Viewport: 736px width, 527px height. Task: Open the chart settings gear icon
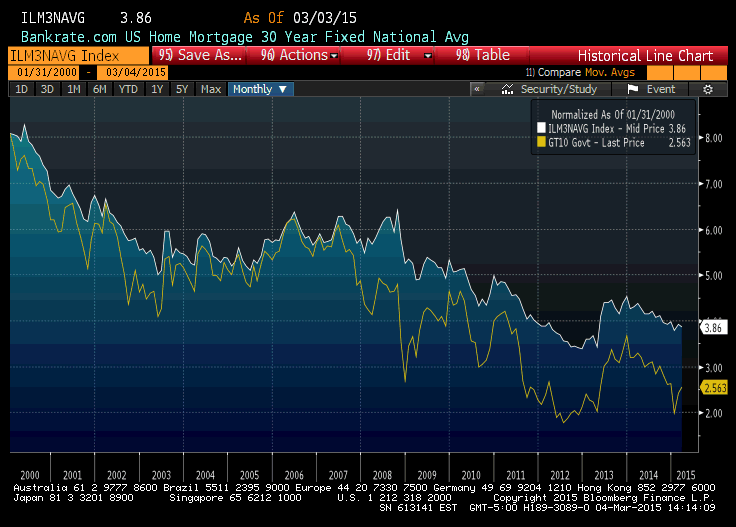click(x=707, y=89)
